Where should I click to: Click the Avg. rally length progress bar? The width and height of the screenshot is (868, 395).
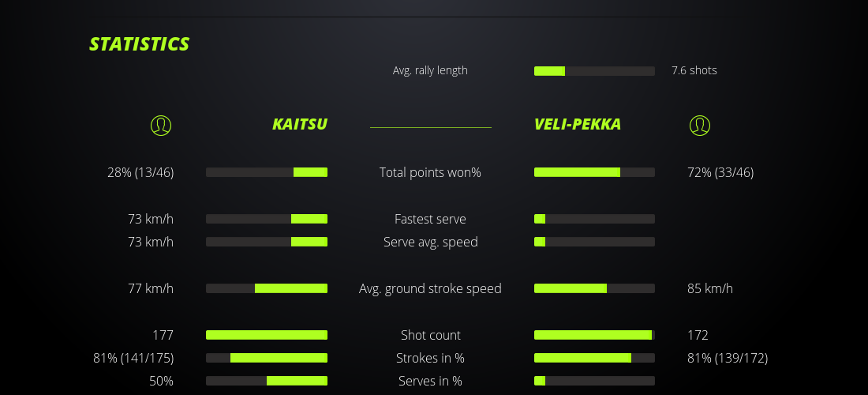(594, 71)
